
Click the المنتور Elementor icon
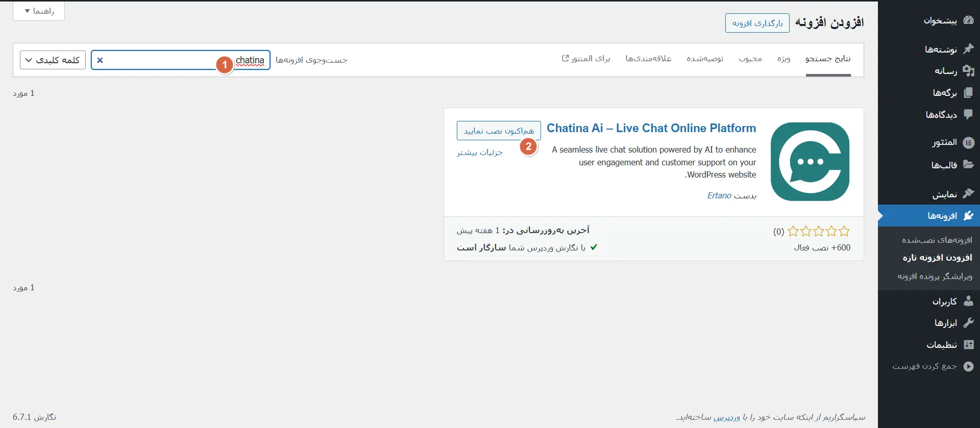pos(968,142)
